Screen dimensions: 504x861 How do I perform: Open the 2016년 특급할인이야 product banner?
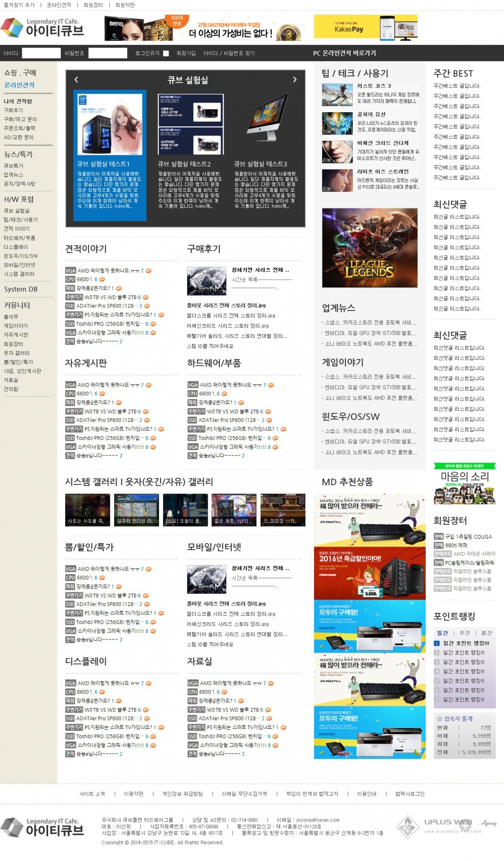pyautogui.click(x=370, y=574)
